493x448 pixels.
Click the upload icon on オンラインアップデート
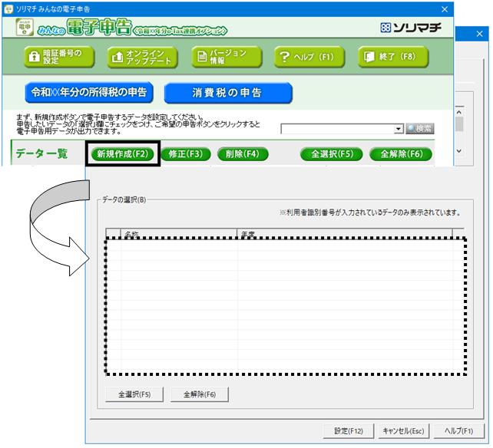pyautogui.click(x=117, y=57)
